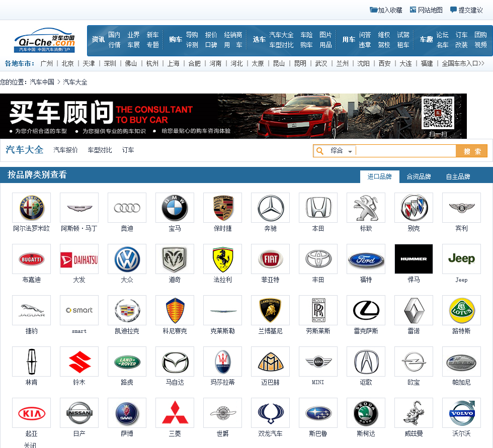Open the Kia brand logo
The height and width of the screenshot is (448, 493).
tap(31, 413)
